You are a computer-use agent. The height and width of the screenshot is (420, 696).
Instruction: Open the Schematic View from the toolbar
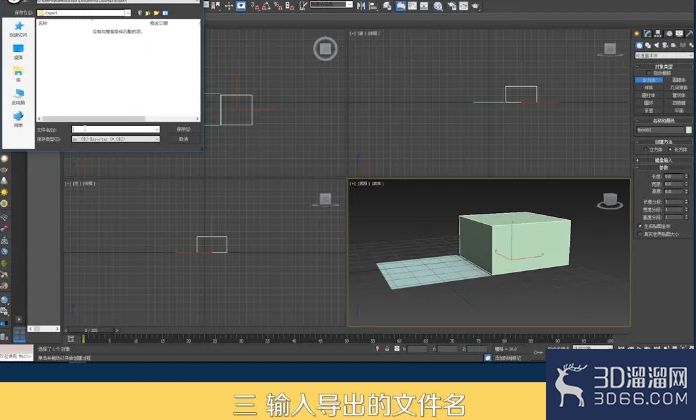click(x=424, y=6)
